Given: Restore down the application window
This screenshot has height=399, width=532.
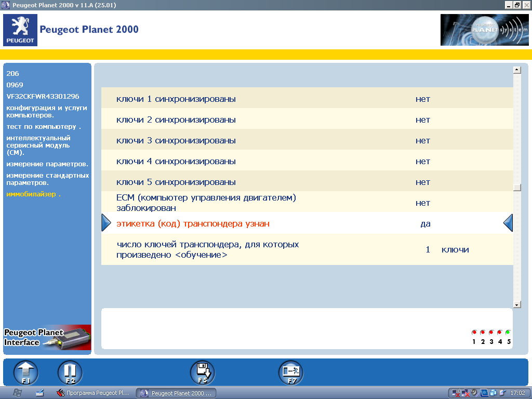Looking at the screenshot, I should pyautogui.click(x=517, y=5).
